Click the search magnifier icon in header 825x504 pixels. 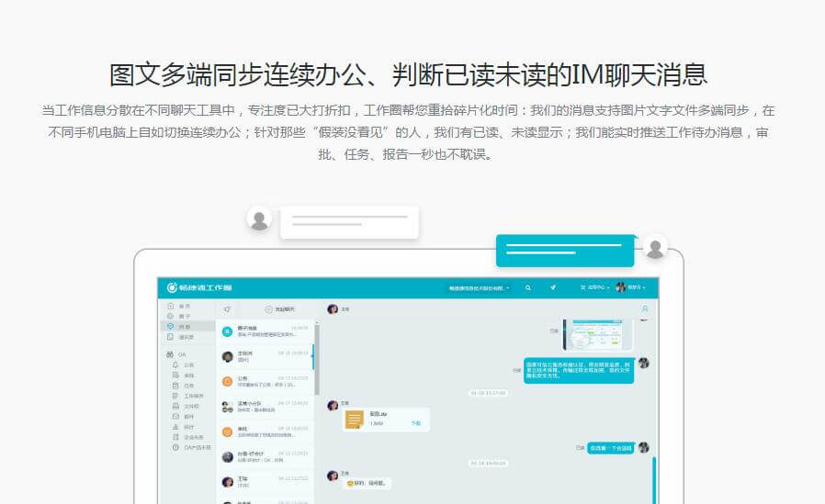point(528,287)
